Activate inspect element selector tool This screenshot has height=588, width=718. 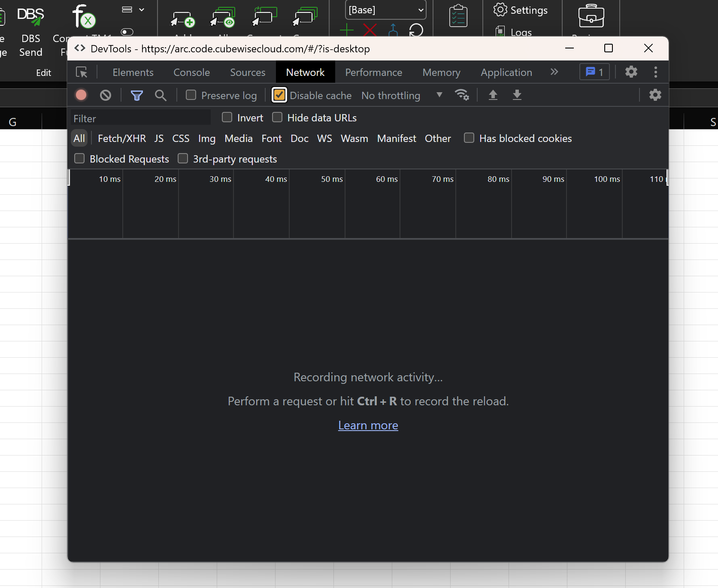[x=82, y=72]
